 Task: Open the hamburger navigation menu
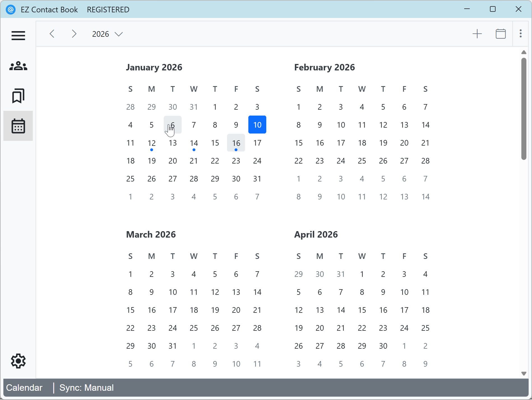coord(18,36)
